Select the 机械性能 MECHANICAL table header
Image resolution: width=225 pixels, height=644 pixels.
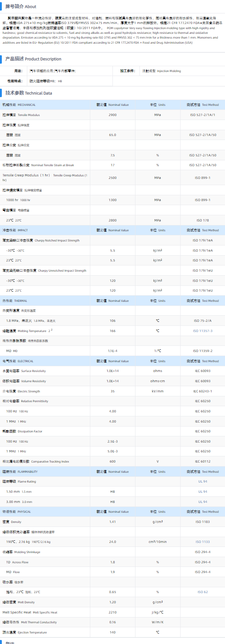pos(19,105)
